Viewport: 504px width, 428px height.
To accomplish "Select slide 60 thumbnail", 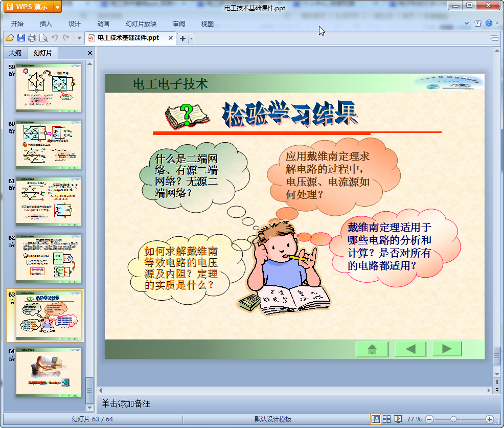I will click(49, 145).
